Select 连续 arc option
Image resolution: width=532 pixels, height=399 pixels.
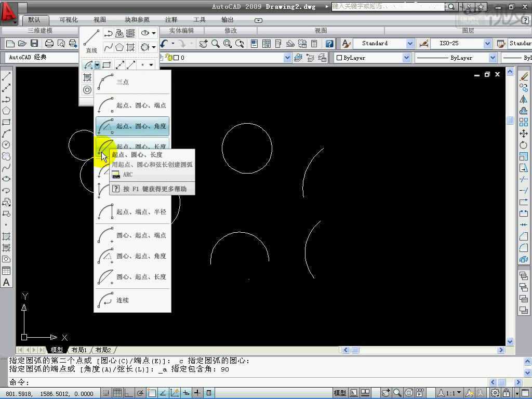(132, 300)
